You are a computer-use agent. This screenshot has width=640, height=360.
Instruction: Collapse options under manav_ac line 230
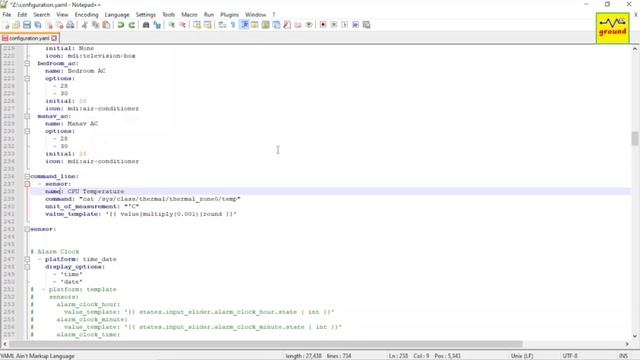click(x=27, y=131)
